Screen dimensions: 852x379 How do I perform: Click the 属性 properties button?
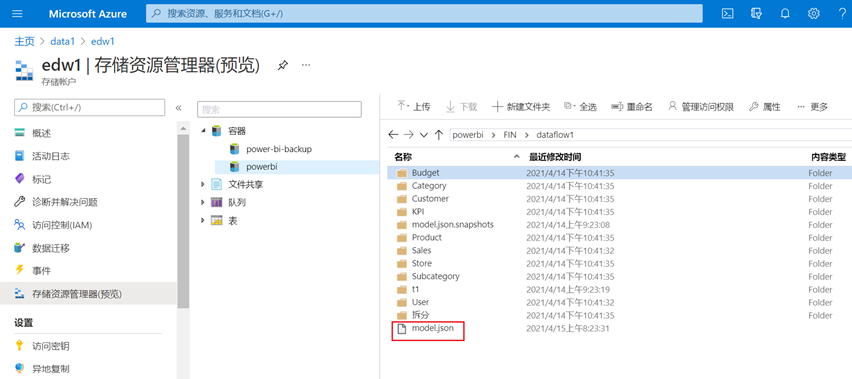[765, 107]
